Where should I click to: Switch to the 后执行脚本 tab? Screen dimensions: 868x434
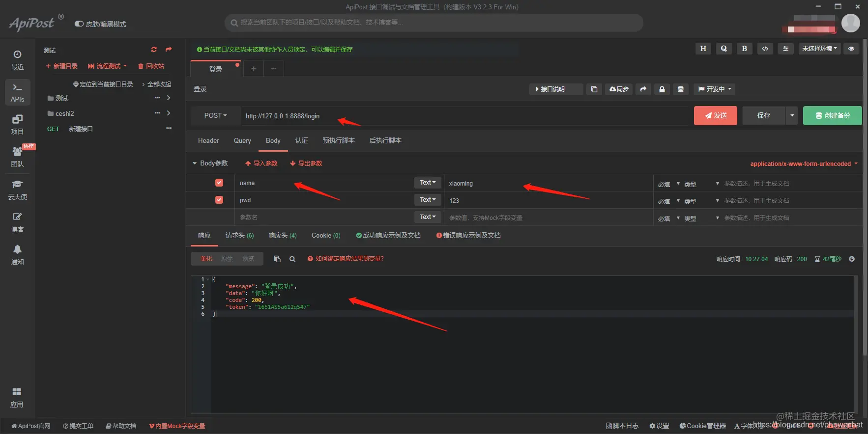click(x=385, y=141)
